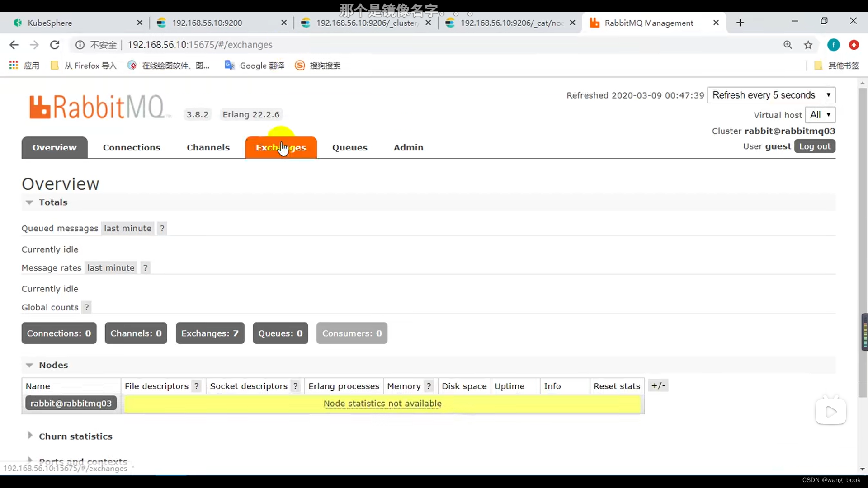
Task: Toggle the Totals section visibility
Action: [x=28, y=202]
